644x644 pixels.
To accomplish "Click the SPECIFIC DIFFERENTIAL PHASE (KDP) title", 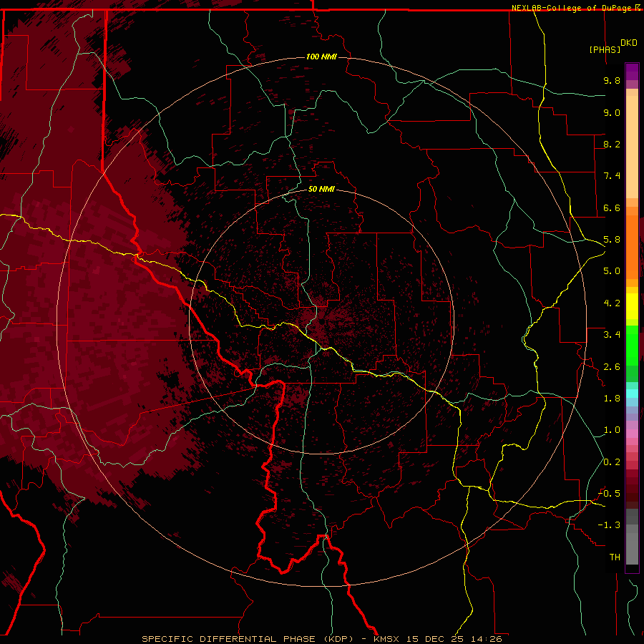I will pos(248,639).
